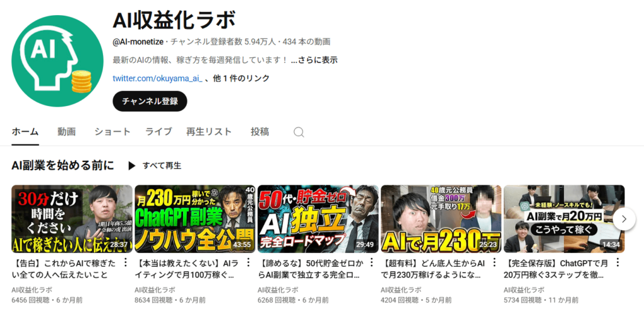This screenshot has width=644, height=314.
Task: Click the 4204 回視聴・5 か月前 text
Action: 416,300
